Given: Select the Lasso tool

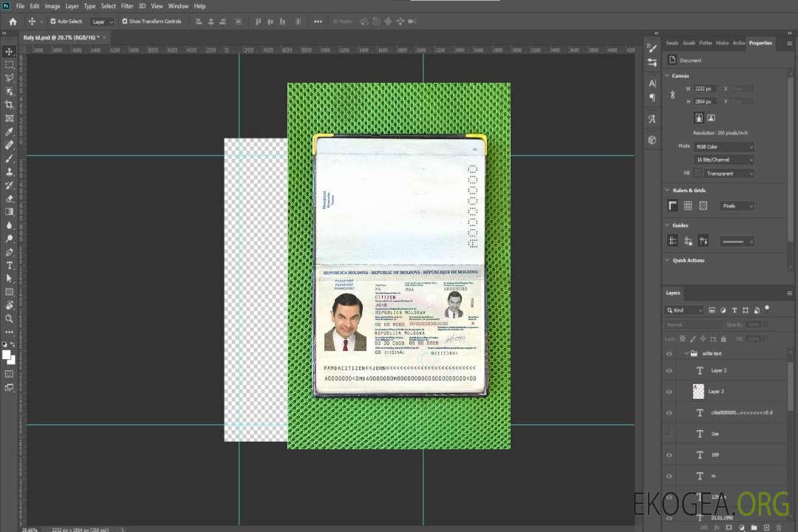Looking at the screenshot, I should (9, 78).
